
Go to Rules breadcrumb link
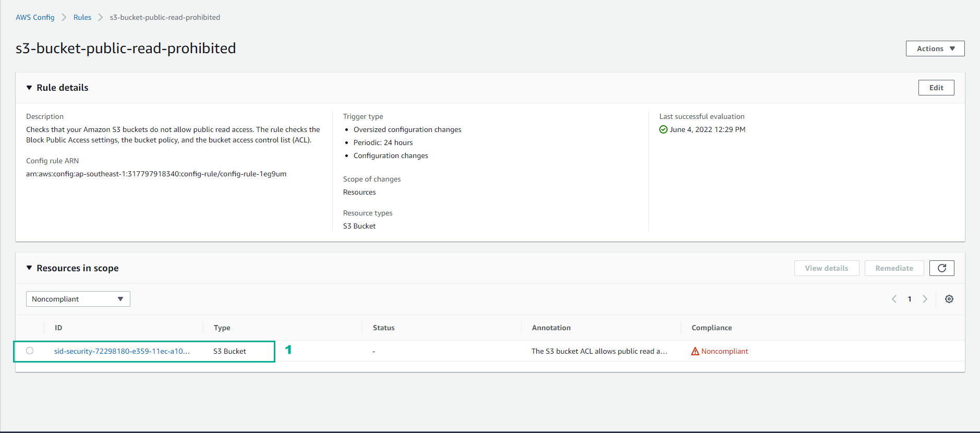pos(82,17)
